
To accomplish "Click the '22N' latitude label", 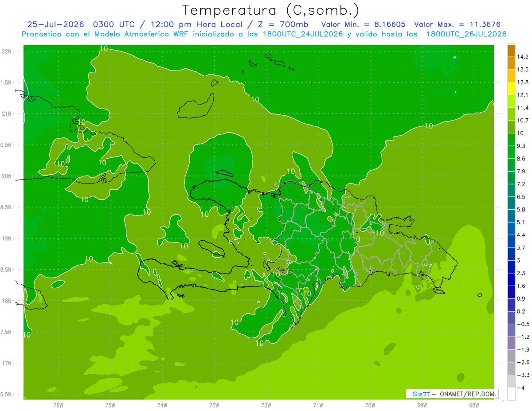I will click(x=7, y=51).
